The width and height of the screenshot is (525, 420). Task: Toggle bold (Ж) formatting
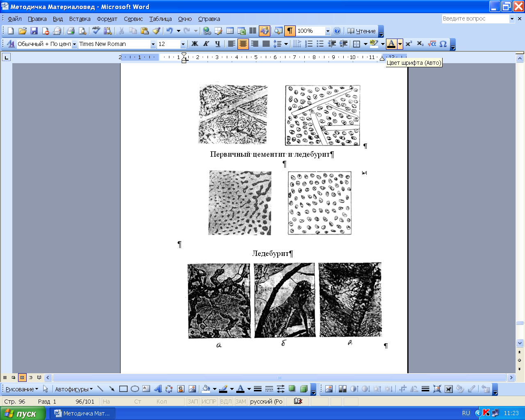click(x=195, y=44)
